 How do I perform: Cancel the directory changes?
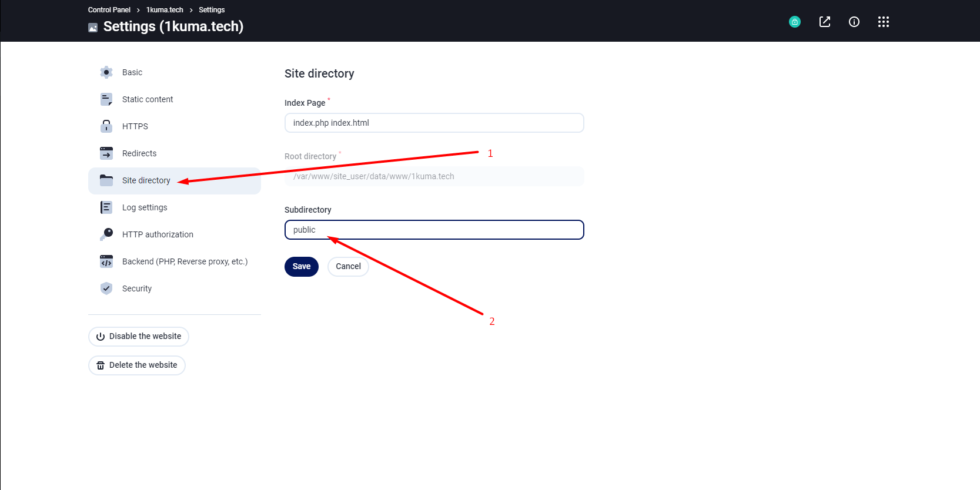348,267
